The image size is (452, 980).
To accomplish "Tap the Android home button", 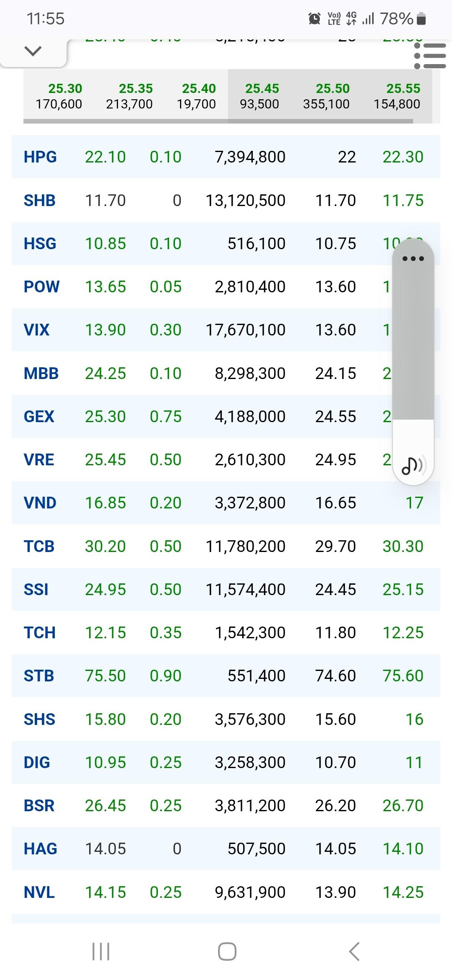I will (227, 952).
